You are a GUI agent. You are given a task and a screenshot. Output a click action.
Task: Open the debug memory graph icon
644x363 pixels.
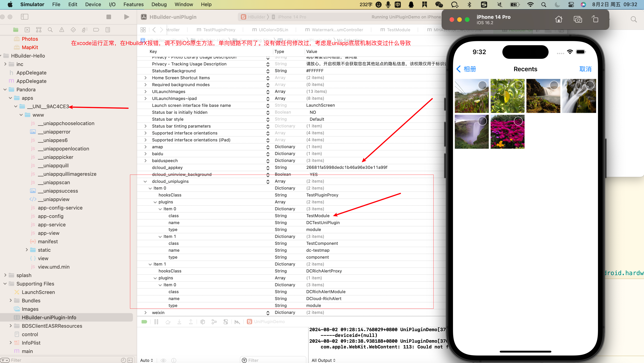click(x=214, y=322)
